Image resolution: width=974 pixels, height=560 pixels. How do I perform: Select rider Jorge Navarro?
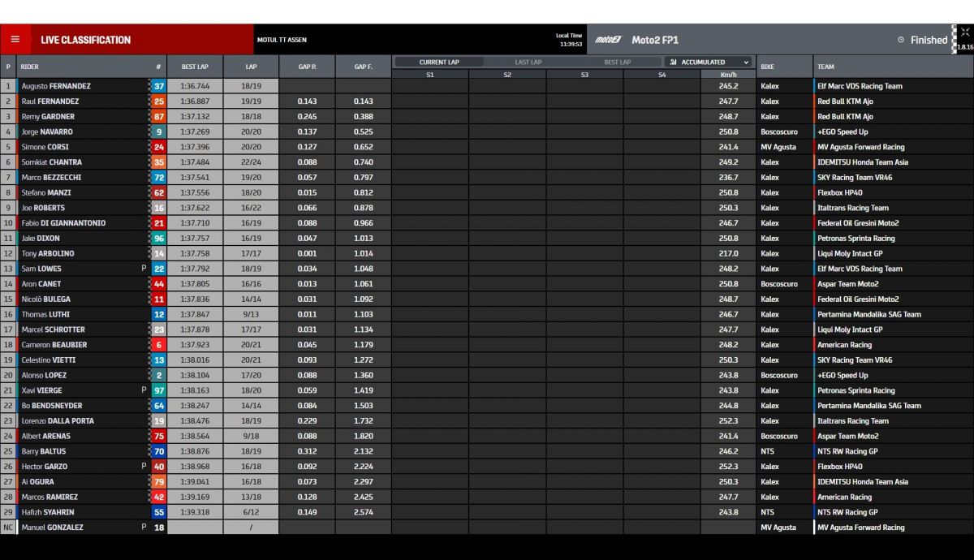pos(47,131)
